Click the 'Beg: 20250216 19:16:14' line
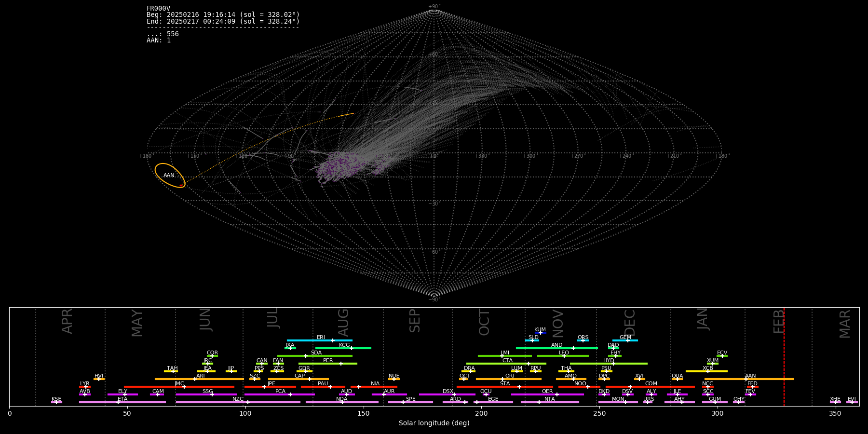 pyautogui.click(x=223, y=15)
